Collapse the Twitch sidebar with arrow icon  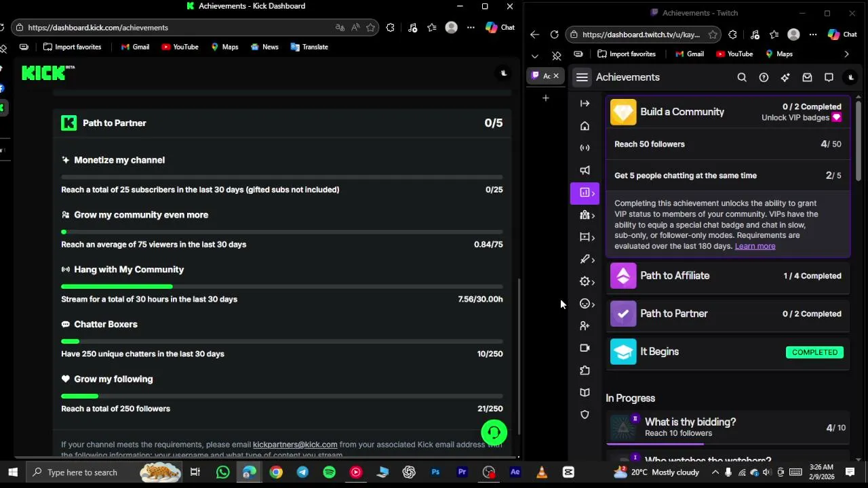[x=585, y=104]
